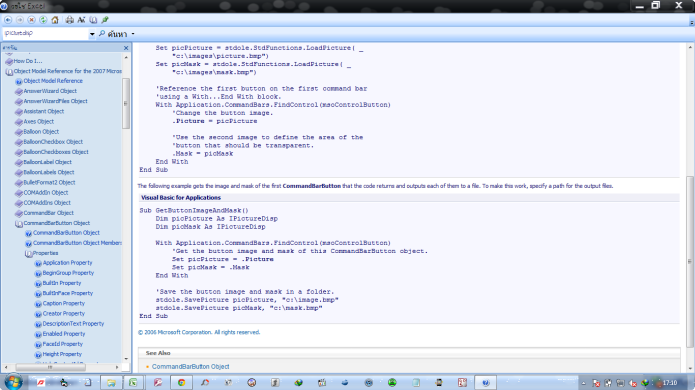Image resolution: width=695 pixels, height=390 pixels.
Task: Open the search scope dropdown arrow
Action: (x=133, y=34)
